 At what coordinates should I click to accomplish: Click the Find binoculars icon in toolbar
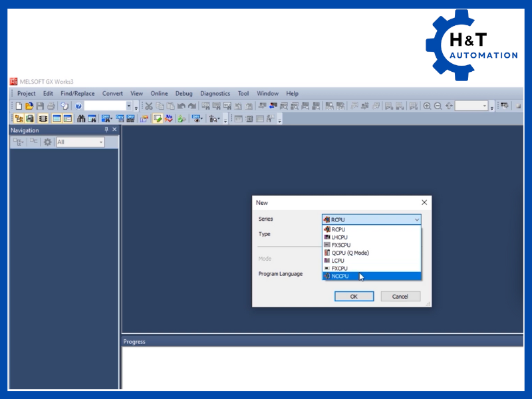pyautogui.click(x=81, y=118)
